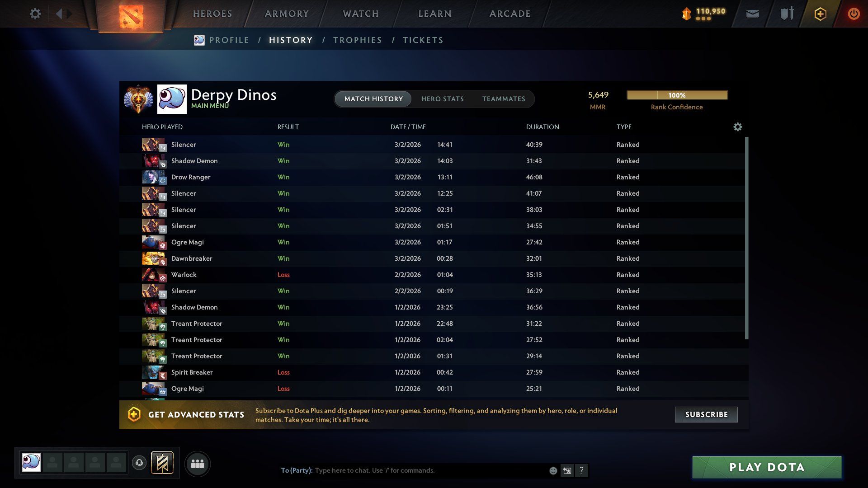Click the emoticon smiley in chat bar
This screenshot has height=488, width=868.
tap(553, 470)
